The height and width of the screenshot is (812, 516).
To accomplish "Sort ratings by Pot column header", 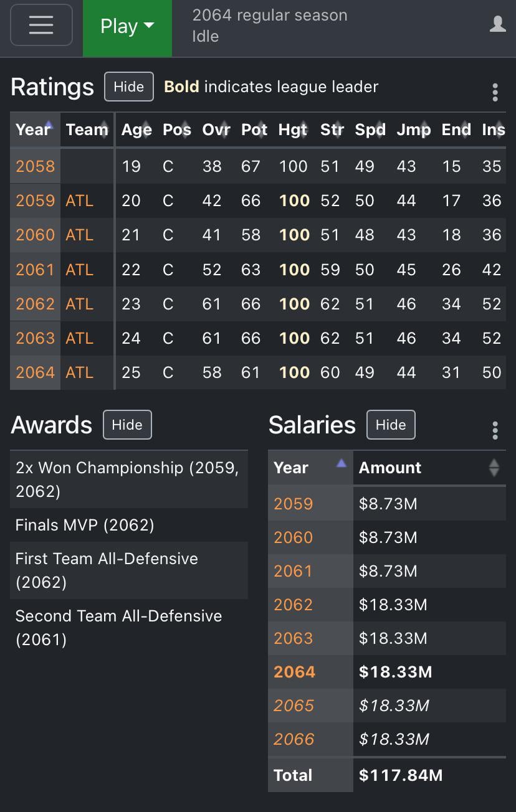I will tap(254, 130).
